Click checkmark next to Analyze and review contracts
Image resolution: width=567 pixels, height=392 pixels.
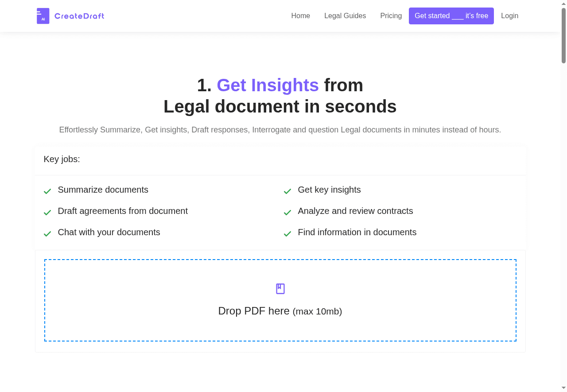tap(287, 213)
